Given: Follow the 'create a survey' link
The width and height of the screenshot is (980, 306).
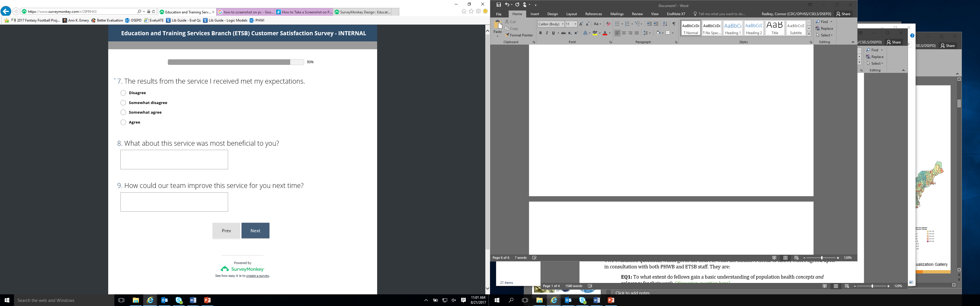Looking at the screenshot, I should pyautogui.click(x=258, y=276).
